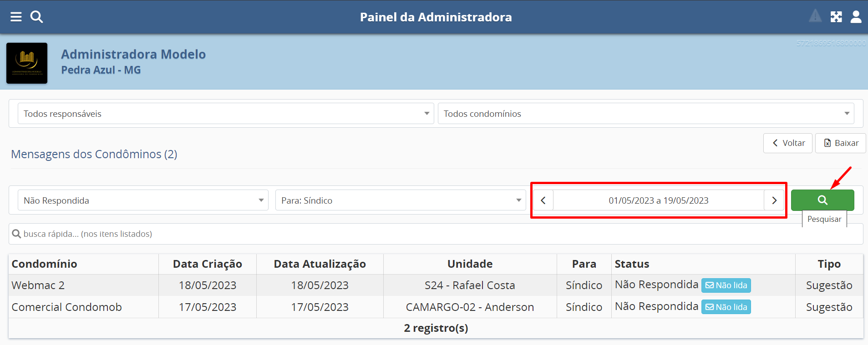Click Não lida badge on Comercial Condomob row
The image size is (868, 345).
pyautogui.click(x=726, y=307)
